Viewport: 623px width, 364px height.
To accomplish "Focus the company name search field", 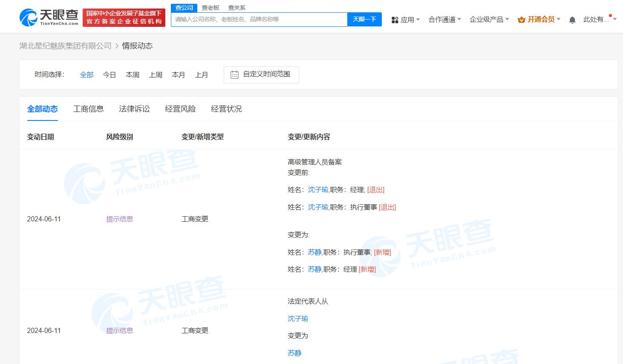I will click(x=259, y=20).
